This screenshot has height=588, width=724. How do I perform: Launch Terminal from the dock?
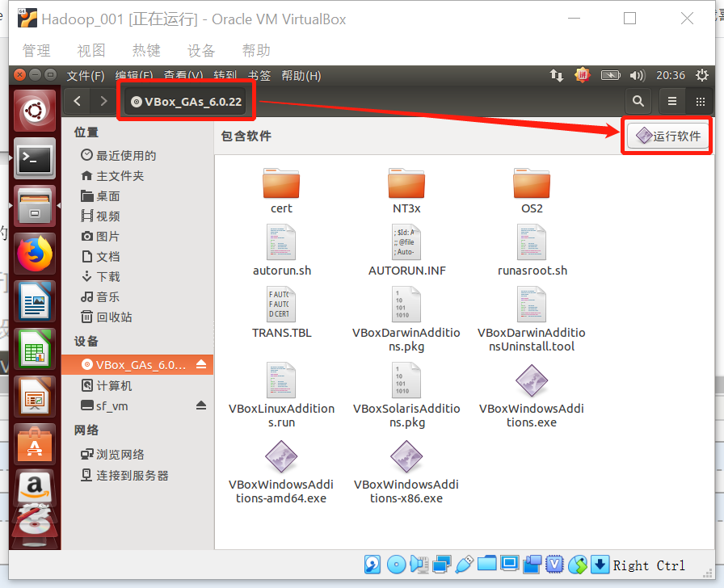click(x=35, y=158)
